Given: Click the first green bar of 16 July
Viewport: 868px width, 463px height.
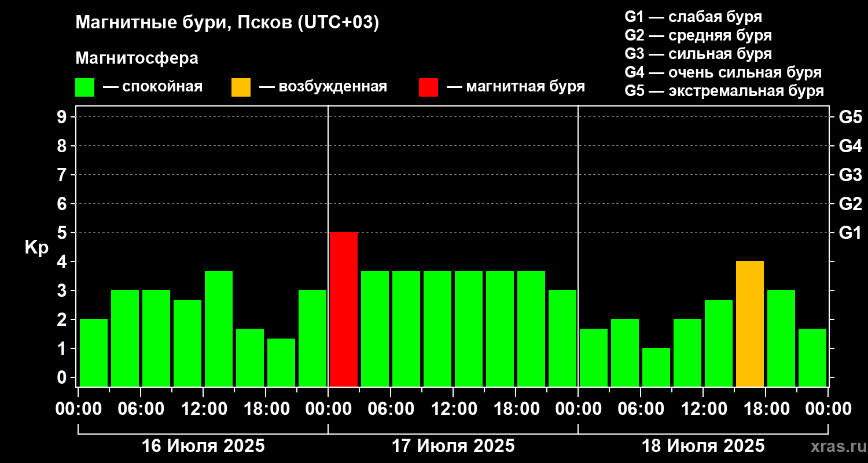Looking at the screenshot, I should pyautogui.click(x=94, y=352).
